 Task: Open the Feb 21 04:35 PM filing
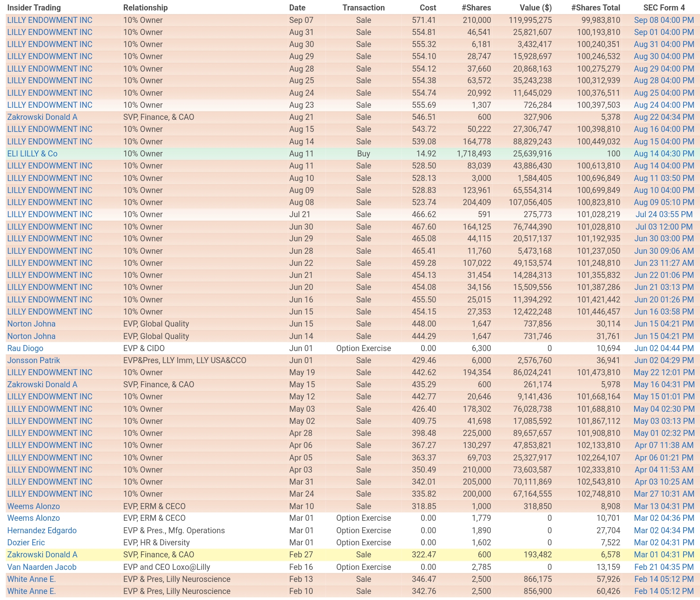click(x=664, y=567)
